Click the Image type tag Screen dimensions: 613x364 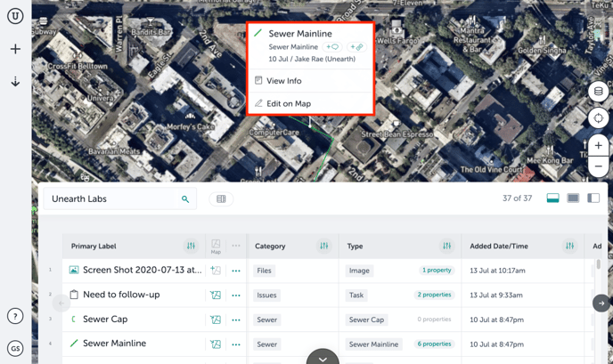359,271
